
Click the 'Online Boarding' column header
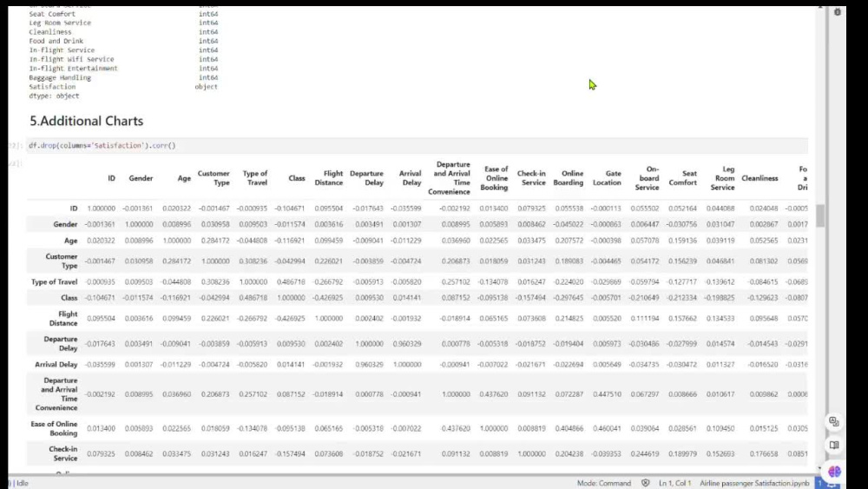coord(569,178)
